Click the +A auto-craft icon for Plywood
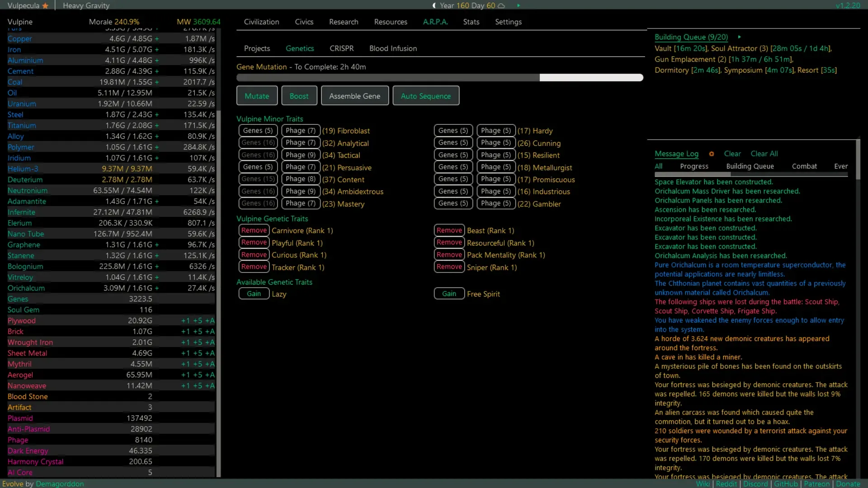The width and height of the screenshot is (868, 488). coord(210,321)
